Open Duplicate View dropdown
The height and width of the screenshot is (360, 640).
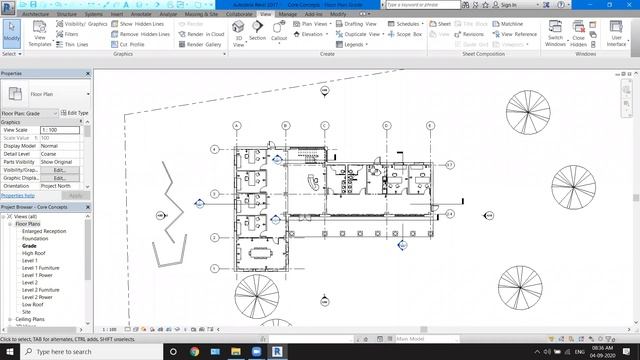pyautogui.click(x=360, y=34)
